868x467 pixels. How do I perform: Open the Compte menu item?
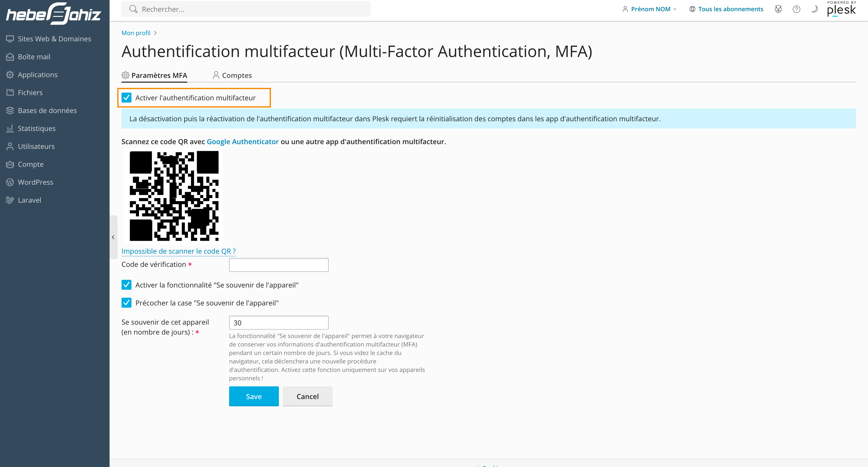point(55,164)
